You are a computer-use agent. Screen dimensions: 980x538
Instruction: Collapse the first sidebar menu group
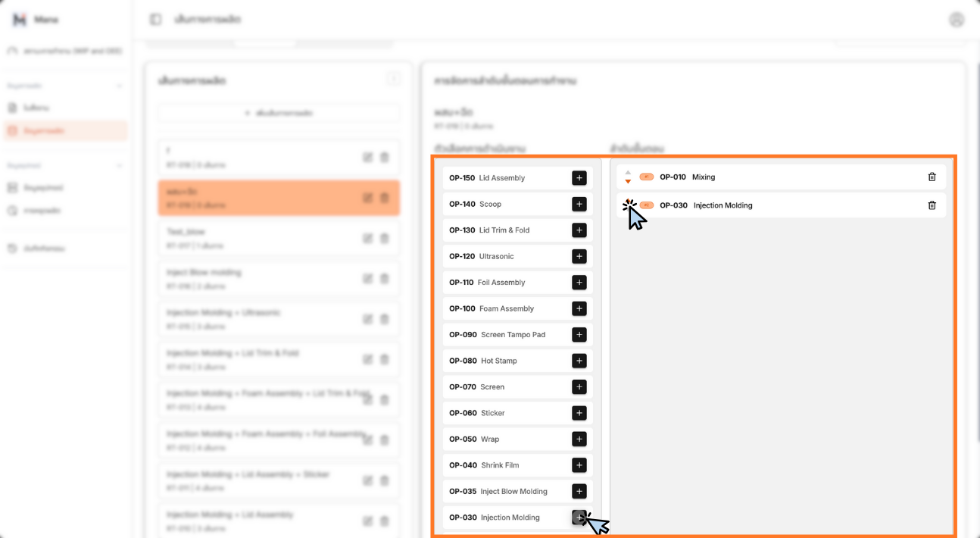(x=119, y=86)
